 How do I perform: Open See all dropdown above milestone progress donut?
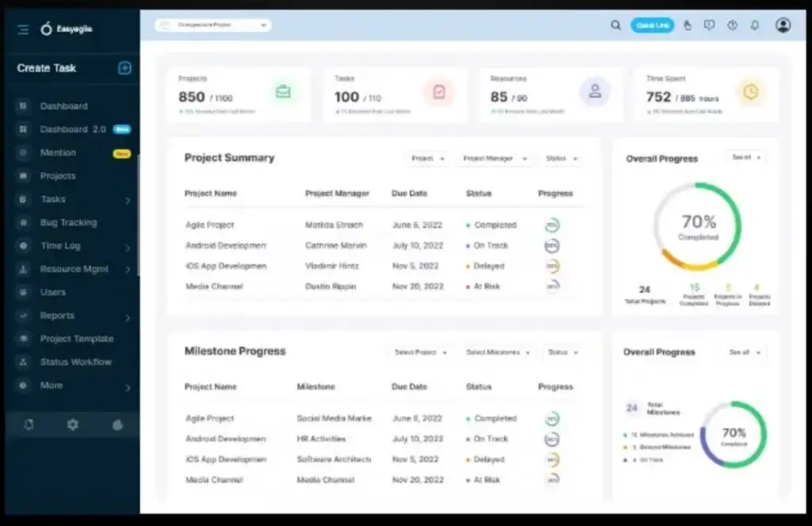745,352
